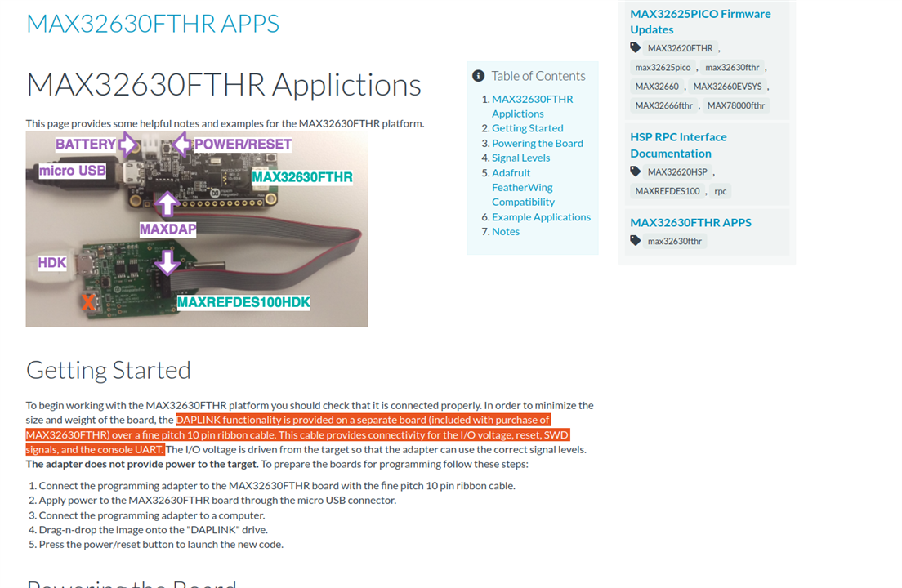
Task: Click the info icon beside Table of Contents
Action: click(x=478, y=76)
